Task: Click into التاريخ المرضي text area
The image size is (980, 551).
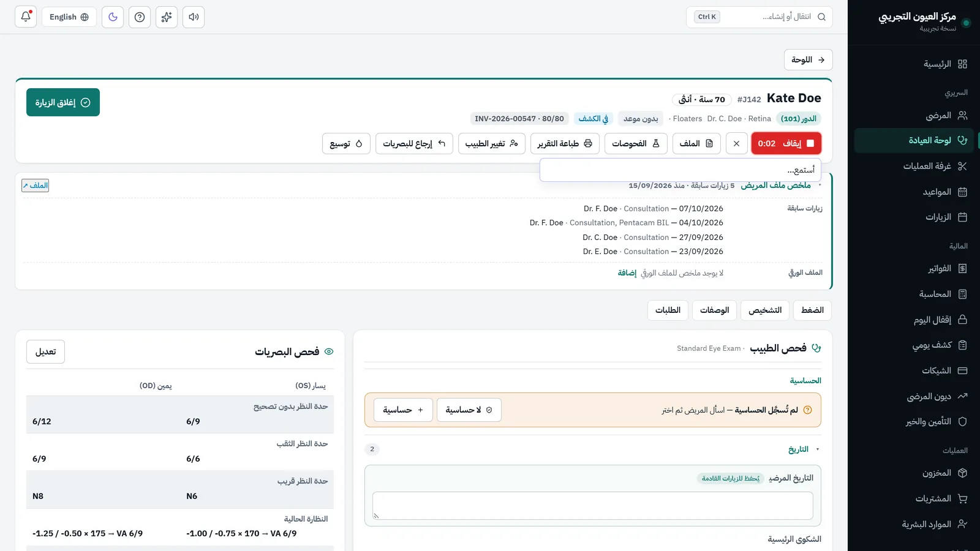Action: [592, 506]
